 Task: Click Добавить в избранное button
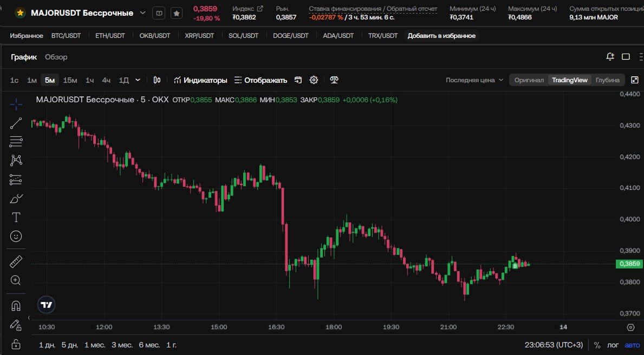441,36
